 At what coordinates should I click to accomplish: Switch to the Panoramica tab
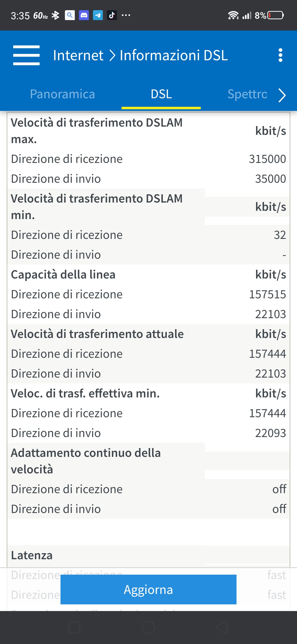tap(62, 94)
